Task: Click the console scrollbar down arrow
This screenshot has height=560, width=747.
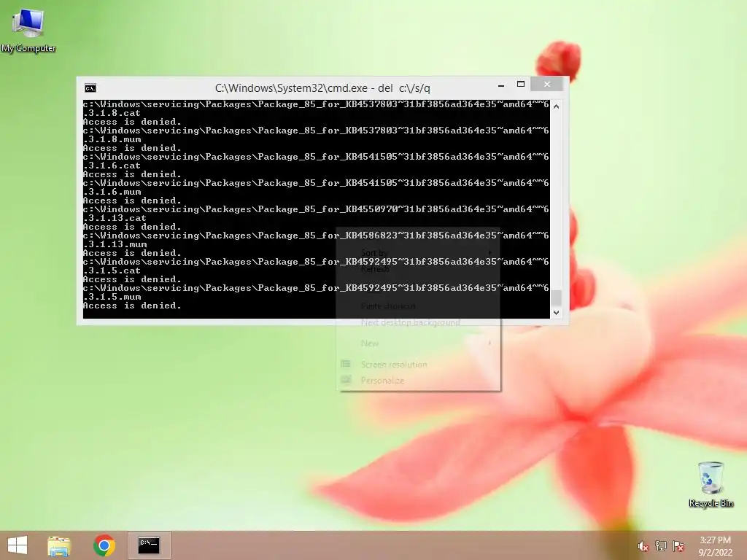Action: [x=556, y=313]
